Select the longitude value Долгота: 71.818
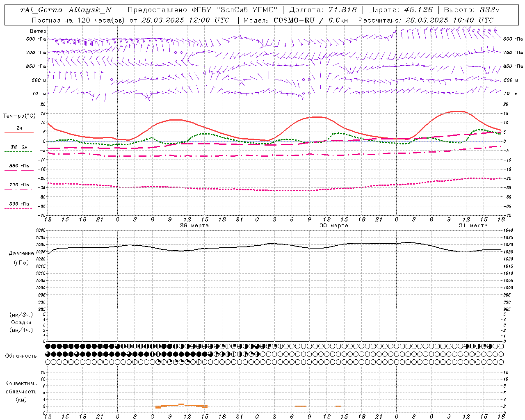The width and height of the screenshot is (525, 420). click(x=323, y=10)
